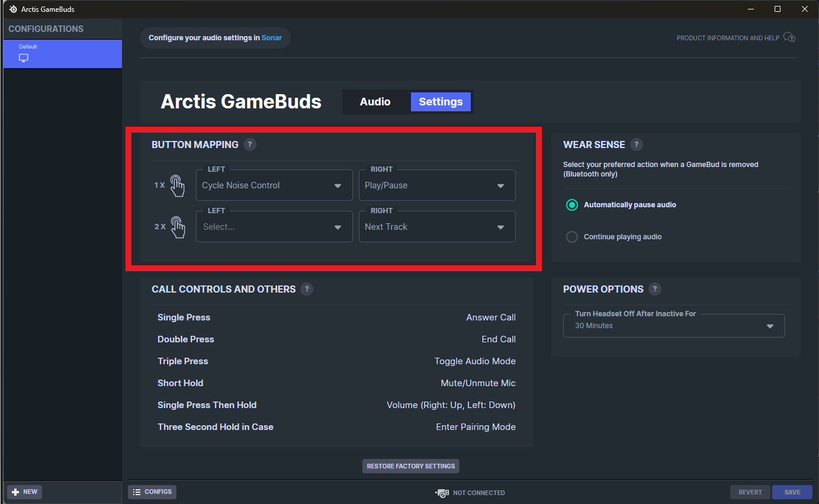
Task: Click the End Call value text
Action: [499, 339]
